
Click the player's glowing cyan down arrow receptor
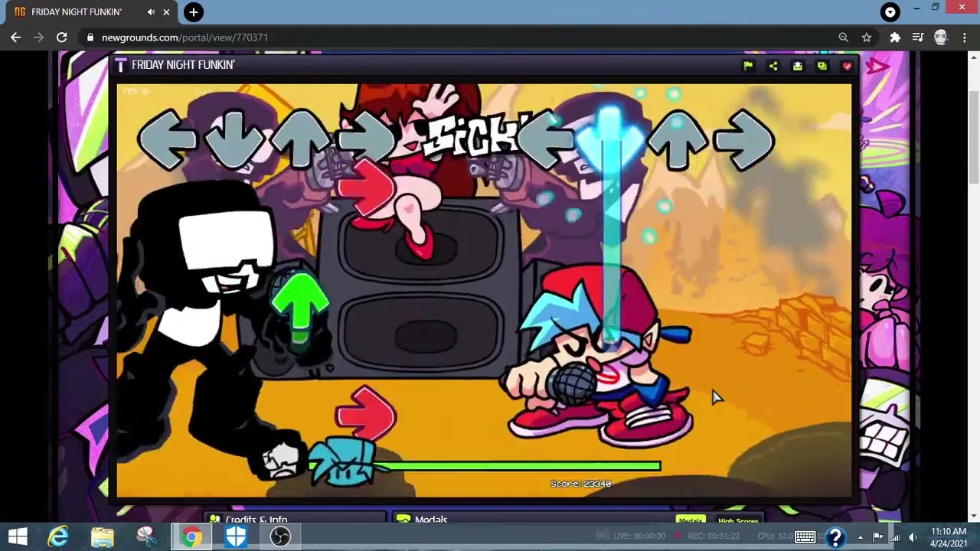click(610, 138)
